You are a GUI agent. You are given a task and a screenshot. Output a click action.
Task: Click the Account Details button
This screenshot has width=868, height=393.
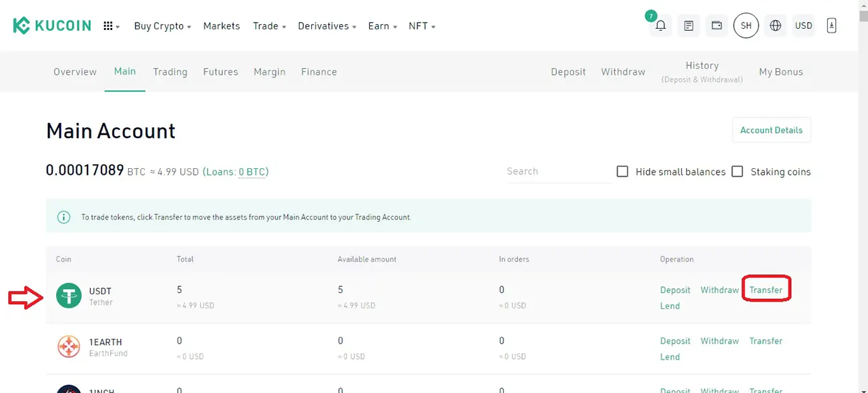[771, 130]
